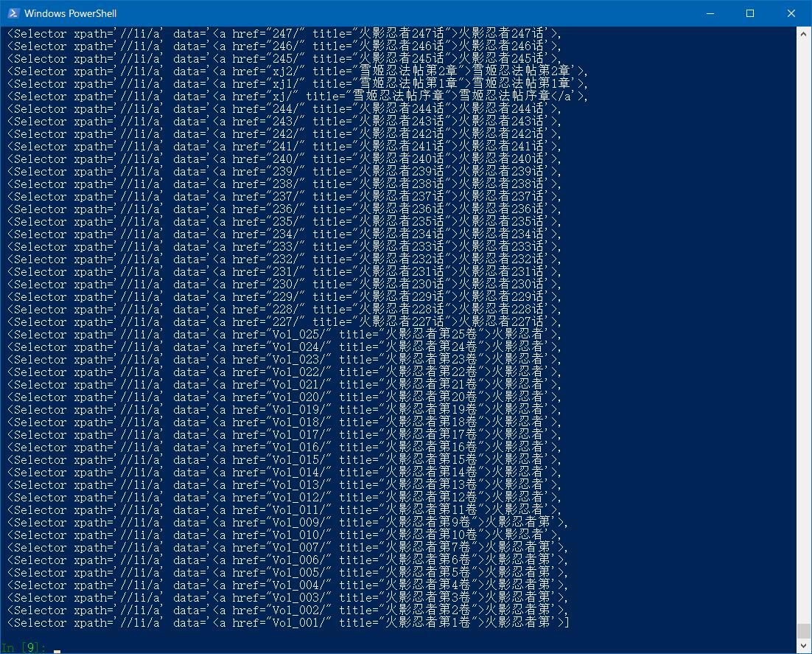Click the line with href="Vol_024/"
Viewport: 812px width, 654px height.
point(284,347)
